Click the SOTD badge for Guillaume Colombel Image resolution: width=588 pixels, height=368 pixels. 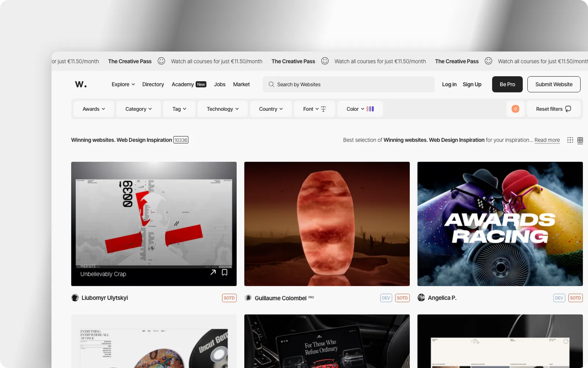click(402, 298)
